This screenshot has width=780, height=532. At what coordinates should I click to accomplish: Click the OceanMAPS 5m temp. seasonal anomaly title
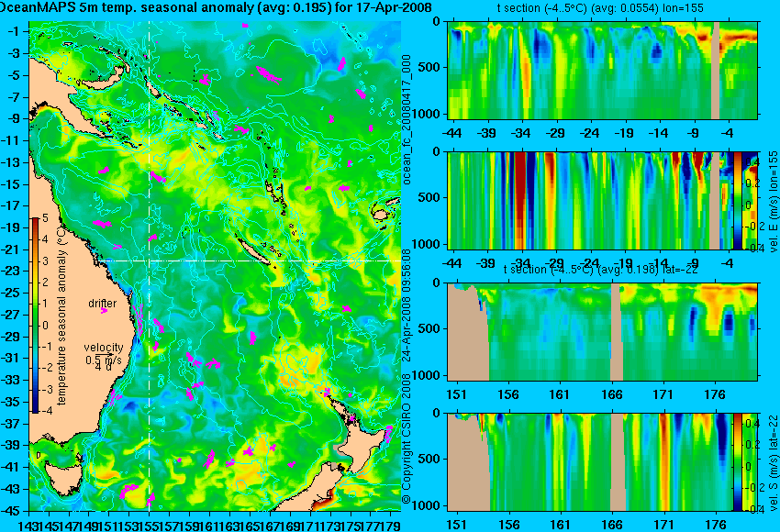[216, 7]
